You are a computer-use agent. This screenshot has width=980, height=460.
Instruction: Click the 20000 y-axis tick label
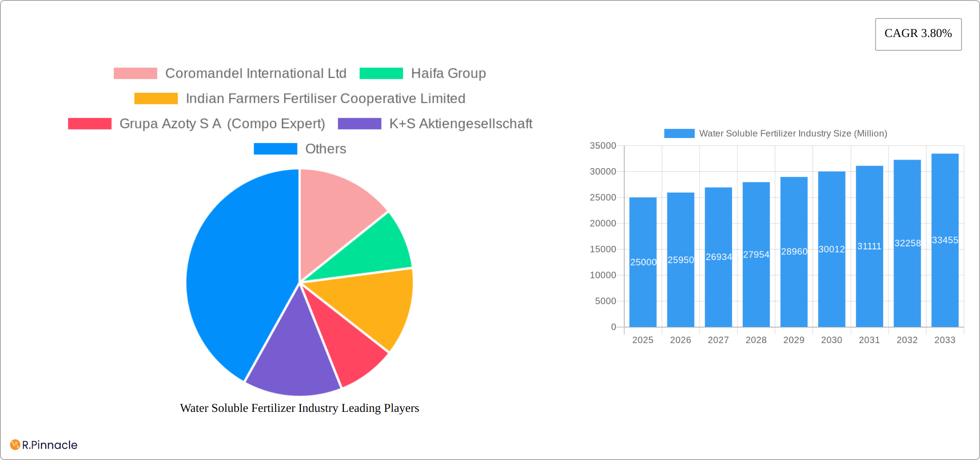click(x=603, y=224)
